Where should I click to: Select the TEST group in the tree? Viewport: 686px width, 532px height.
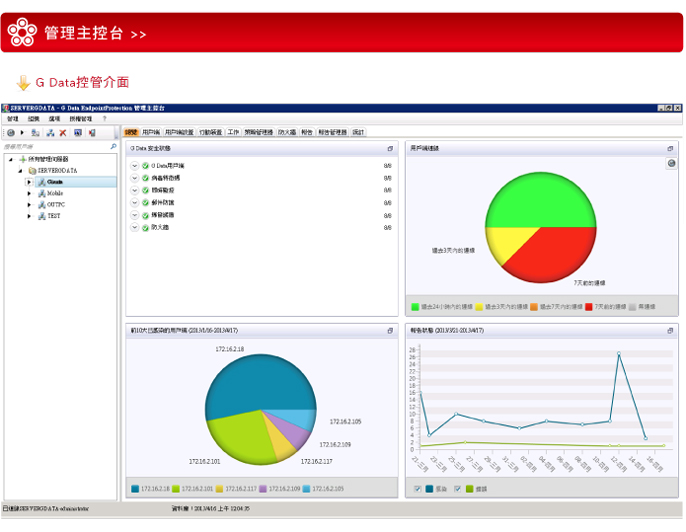coord(54,216)
